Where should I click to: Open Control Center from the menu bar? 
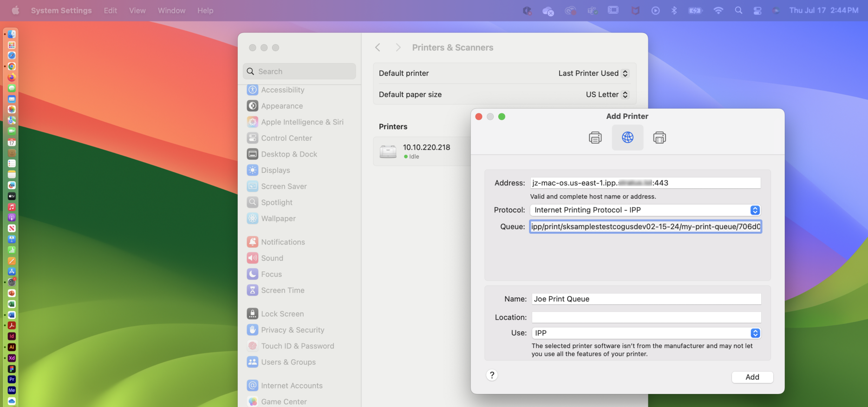coord(757,10)
